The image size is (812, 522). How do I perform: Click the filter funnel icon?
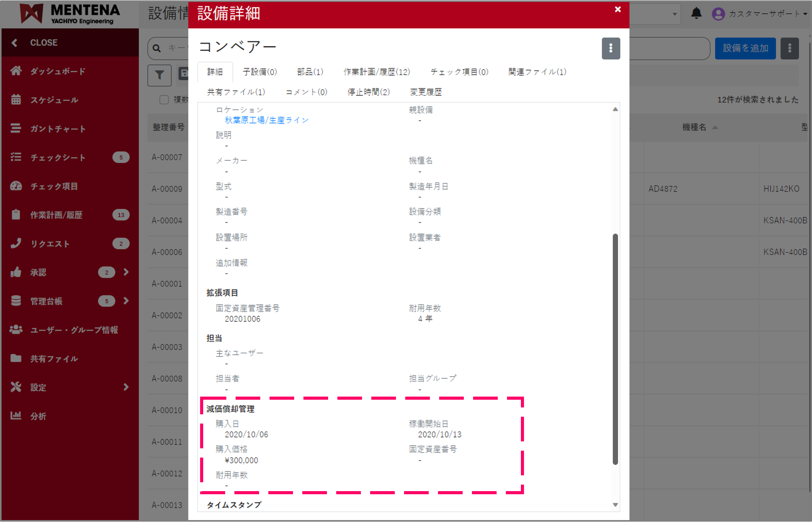159,75
